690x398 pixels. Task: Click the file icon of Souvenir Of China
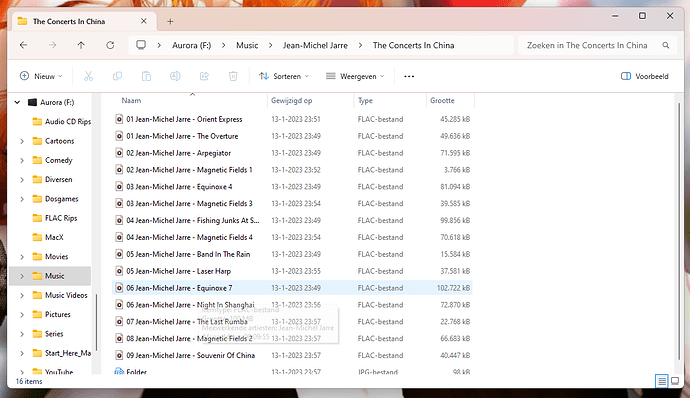coord(119,355)
